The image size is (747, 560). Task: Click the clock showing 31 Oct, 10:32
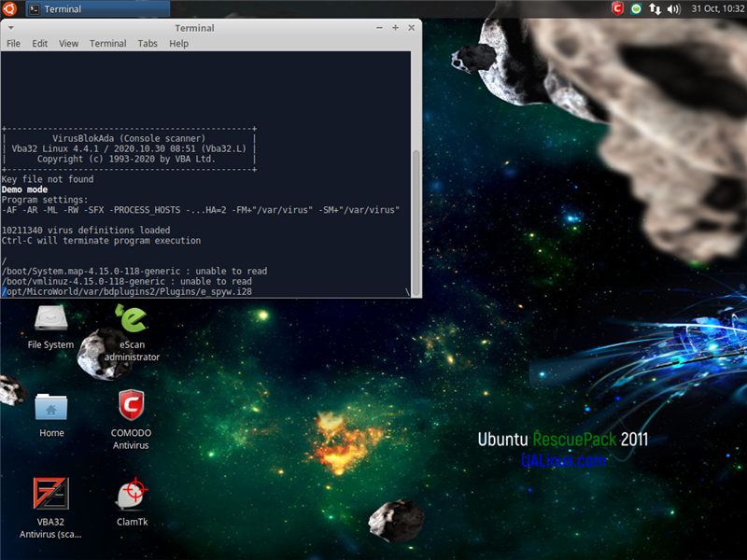[718, 8]
